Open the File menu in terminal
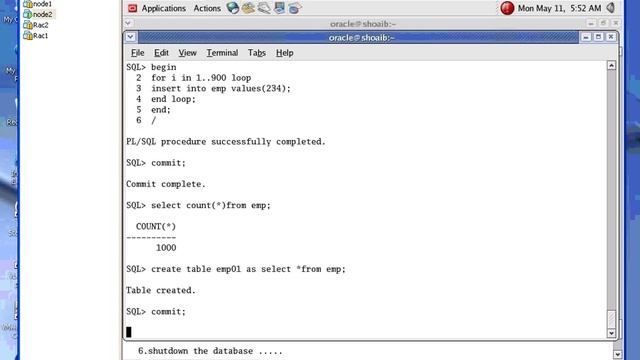This screenshot has height=360, width=640. (x=138, y=53)
